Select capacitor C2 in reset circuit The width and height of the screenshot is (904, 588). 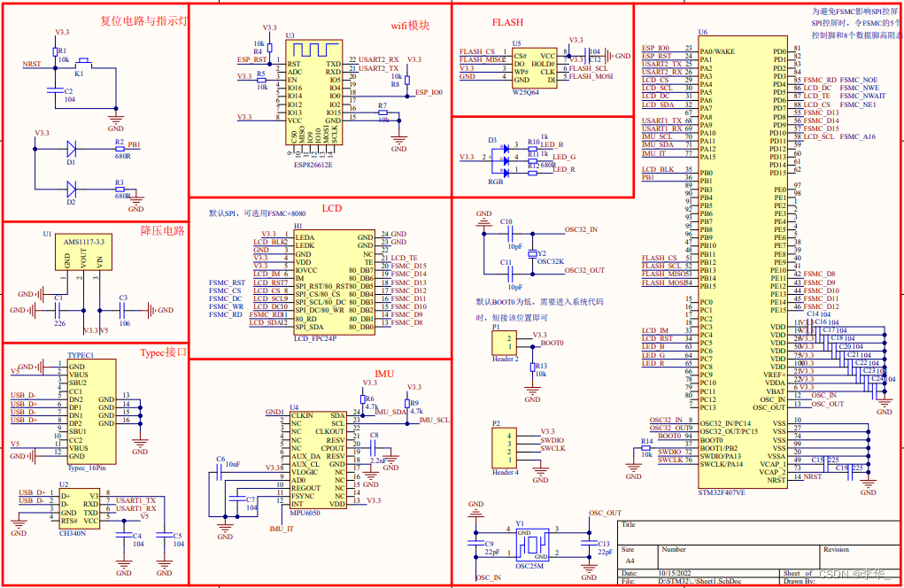tap(56, 89)
